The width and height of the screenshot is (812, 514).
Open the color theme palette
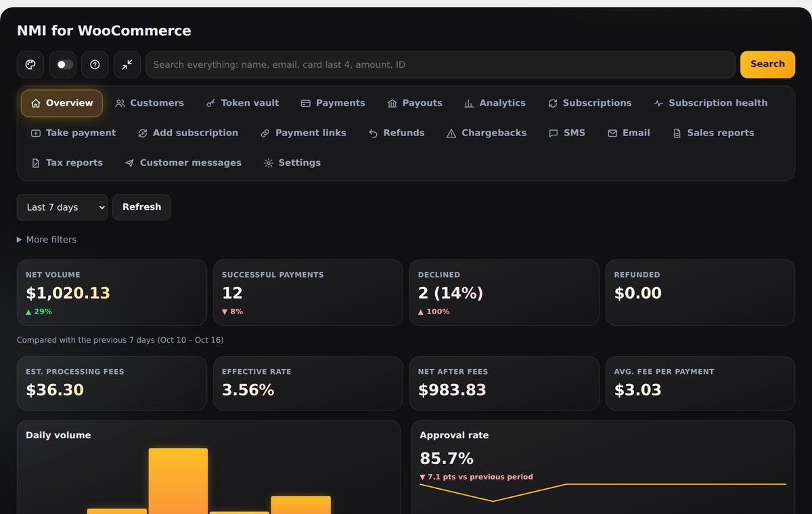(30, 64)
